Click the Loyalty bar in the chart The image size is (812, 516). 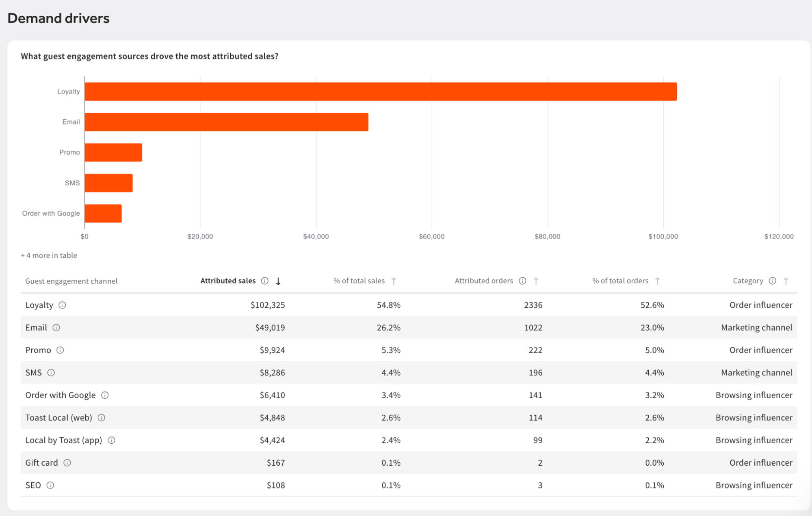381,92
